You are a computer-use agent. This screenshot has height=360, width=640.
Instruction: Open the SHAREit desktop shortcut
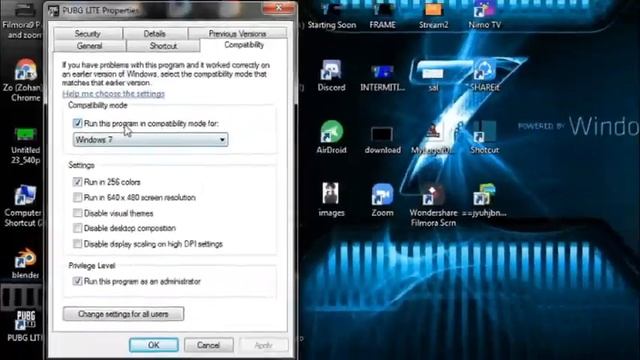484,75
